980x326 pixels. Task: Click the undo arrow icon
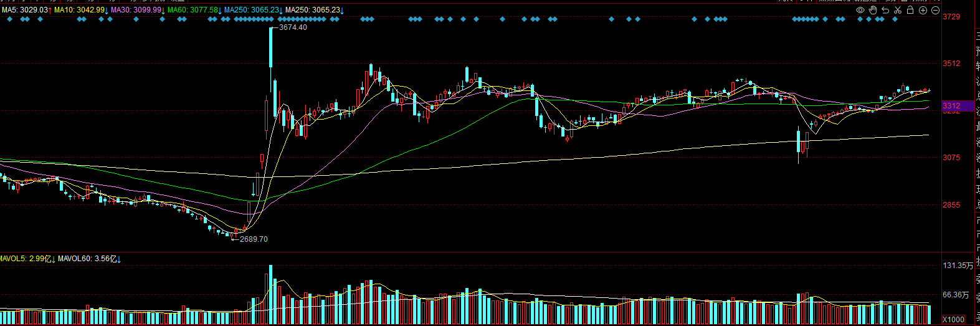coord(885,11)
